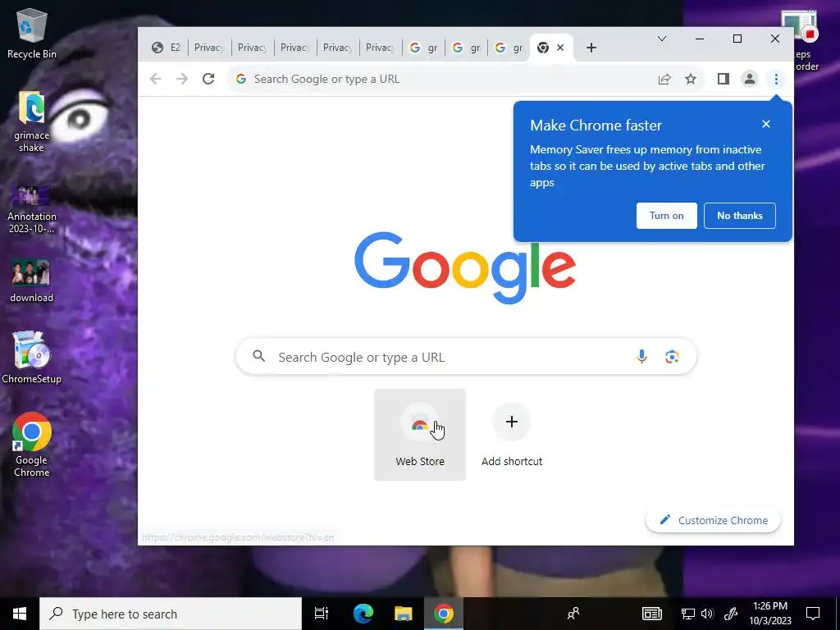
Task: Switch to the last Privacy tab
Action: (x=381, y=48)
